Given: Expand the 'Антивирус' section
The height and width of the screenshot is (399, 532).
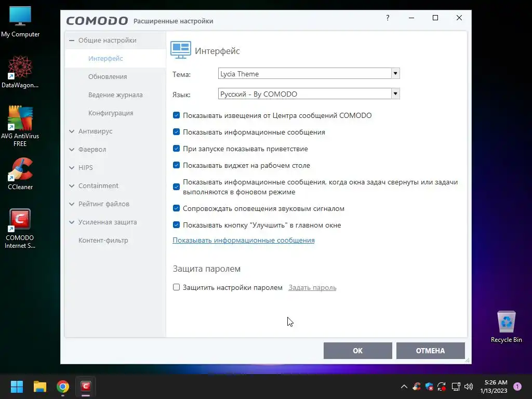Looking at the screenshot, I should click(72, 131).
